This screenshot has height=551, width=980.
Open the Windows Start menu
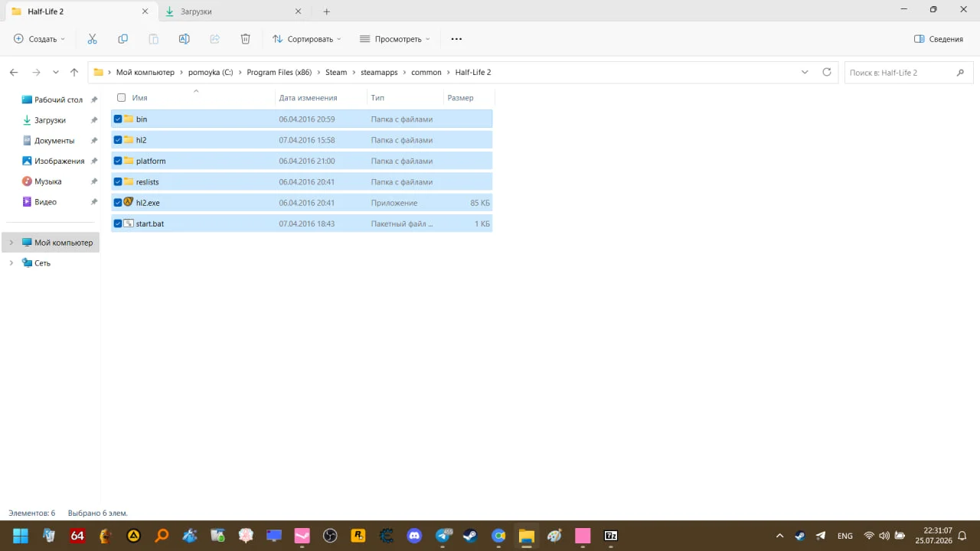pos(21,536)
